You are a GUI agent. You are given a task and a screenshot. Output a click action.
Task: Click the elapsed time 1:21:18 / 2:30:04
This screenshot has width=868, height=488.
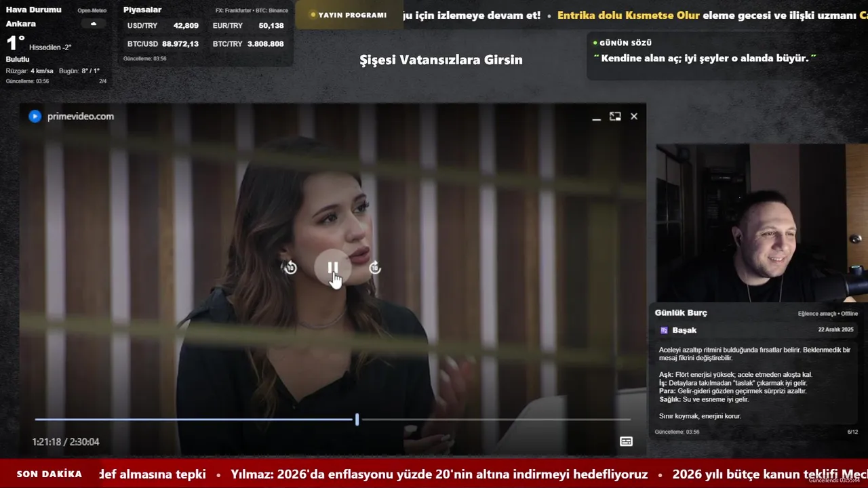tap(66, 442)
